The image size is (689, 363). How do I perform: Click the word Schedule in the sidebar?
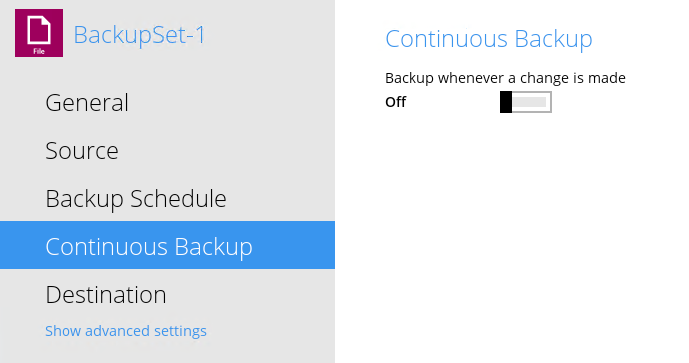point(178,199)
